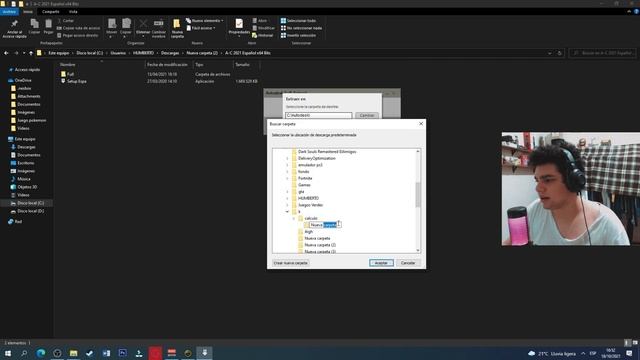Open the Windows Start menu
Image resolution: width=640 pixels, height=360 pixels.
pos(7,353)
